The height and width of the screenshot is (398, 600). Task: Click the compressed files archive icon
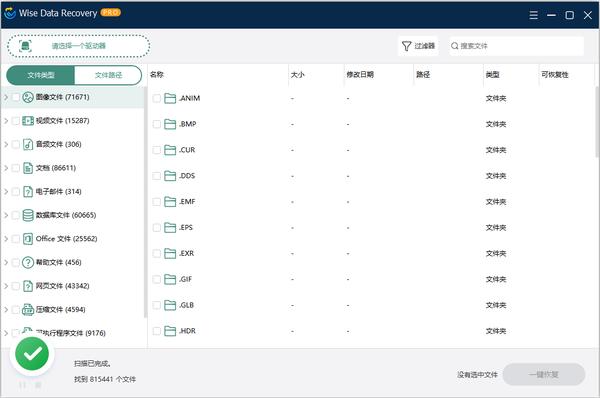[28, 309]
